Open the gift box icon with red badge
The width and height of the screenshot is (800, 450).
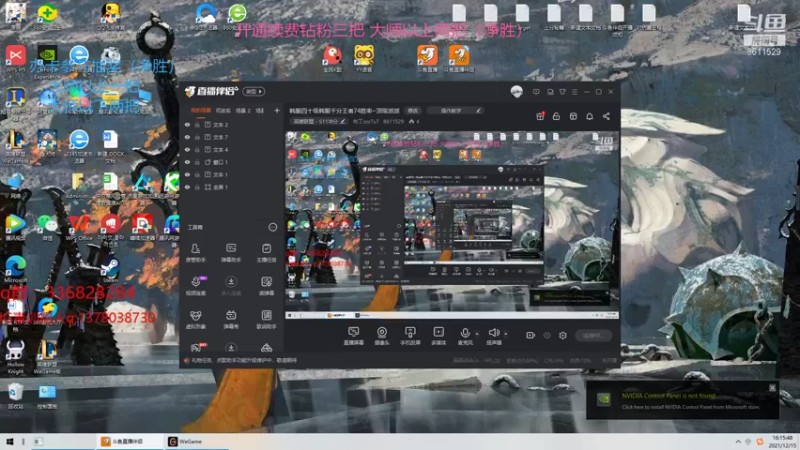540,116
